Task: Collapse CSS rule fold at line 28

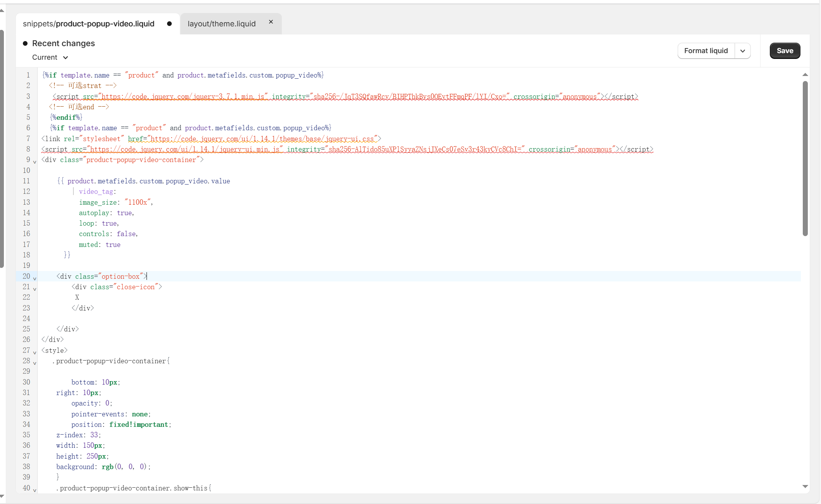Action: [x=35, y=363]
